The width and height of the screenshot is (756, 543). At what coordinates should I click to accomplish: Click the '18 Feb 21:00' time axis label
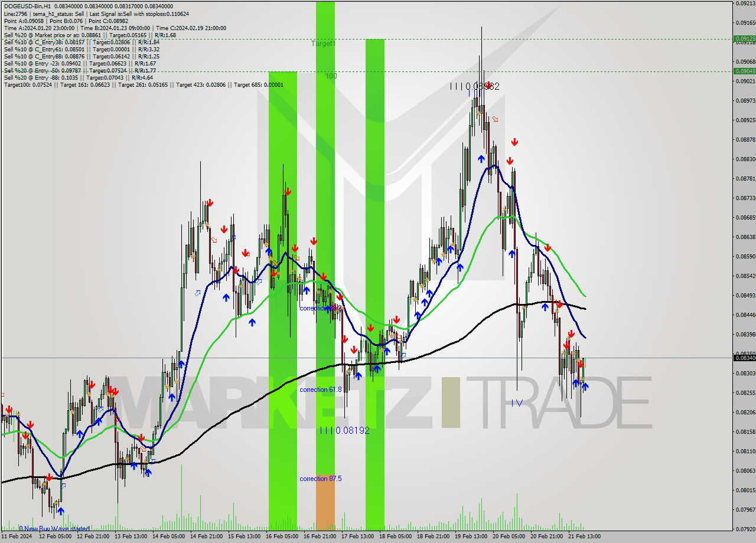(434, 537)
